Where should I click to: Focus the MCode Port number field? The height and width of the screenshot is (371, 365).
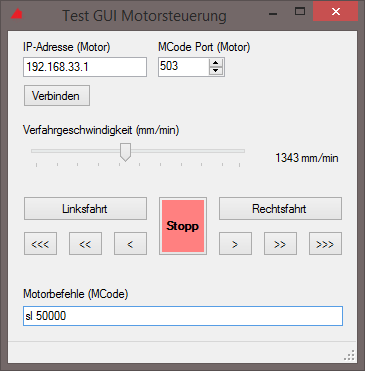pyautogui.click(x=184, y=67)
